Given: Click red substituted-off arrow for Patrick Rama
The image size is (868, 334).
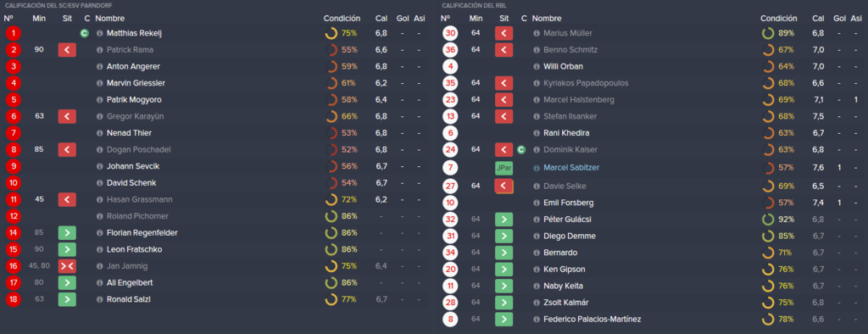Looking at the screenshot, I should (x=67, y=50).
